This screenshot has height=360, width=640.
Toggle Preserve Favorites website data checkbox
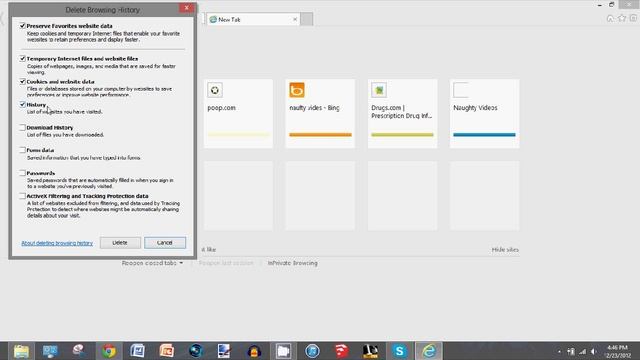click(x=22, y=26)
